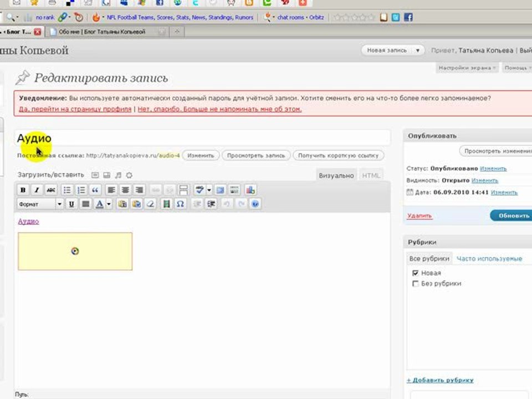Open the Часто используемые tab

point(489,259)
